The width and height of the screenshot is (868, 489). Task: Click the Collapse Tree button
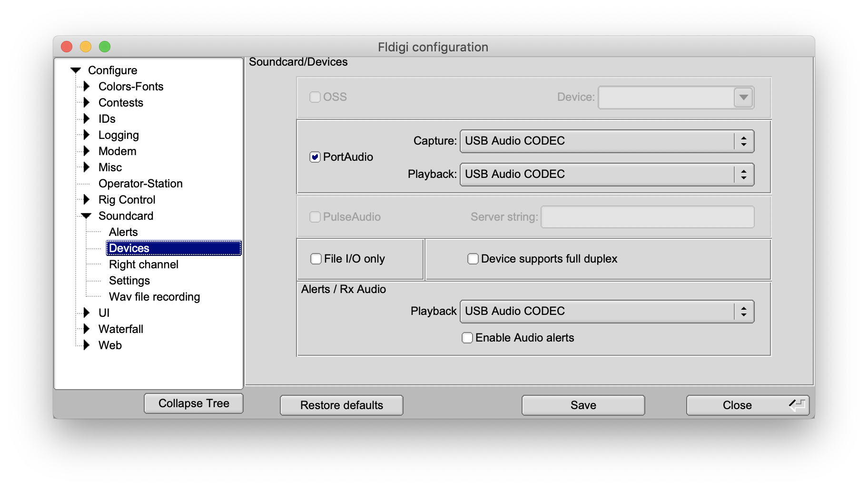[193, 403]
